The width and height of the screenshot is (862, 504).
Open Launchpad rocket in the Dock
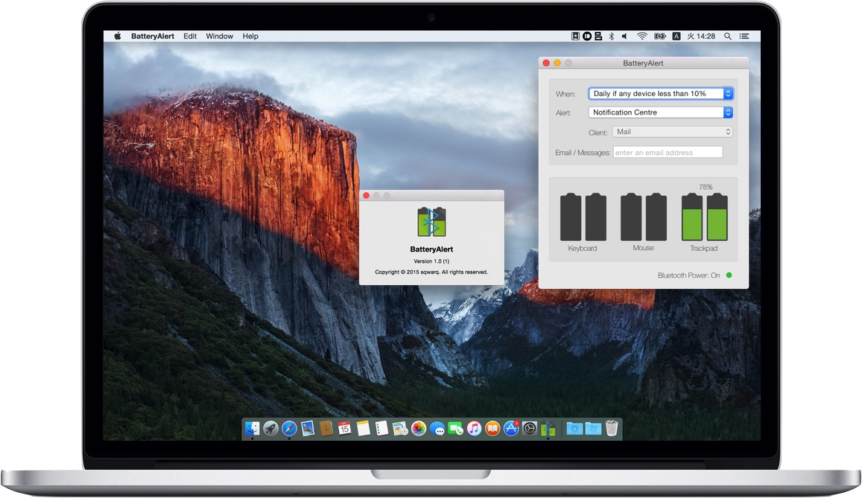(270, 428)
